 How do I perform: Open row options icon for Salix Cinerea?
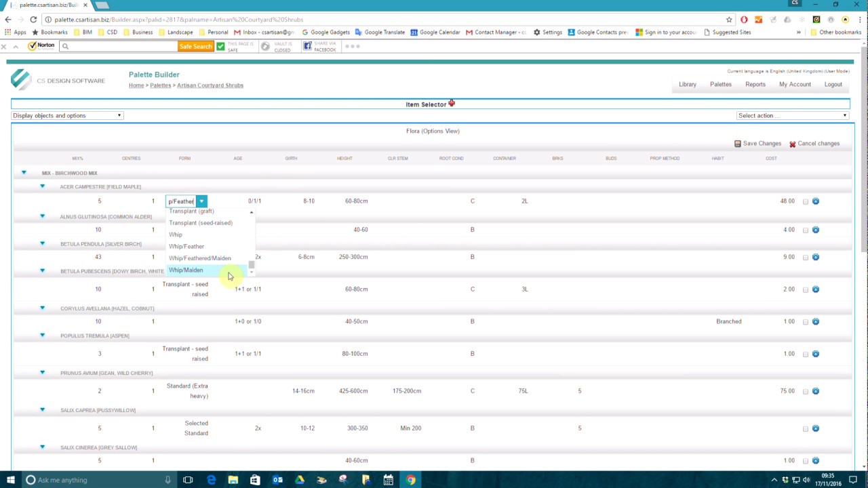coord(815,461)
